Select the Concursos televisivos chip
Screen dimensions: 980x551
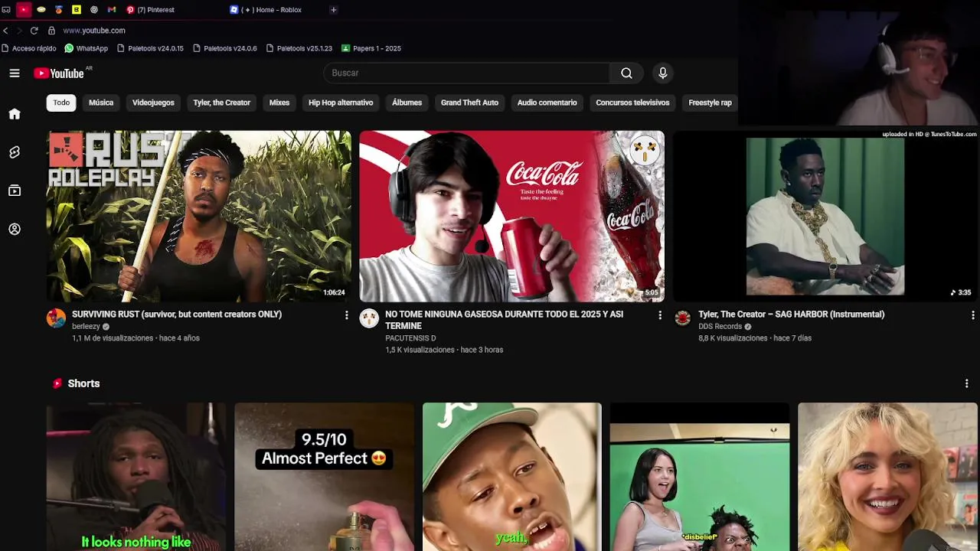click(x=632, y=103)
